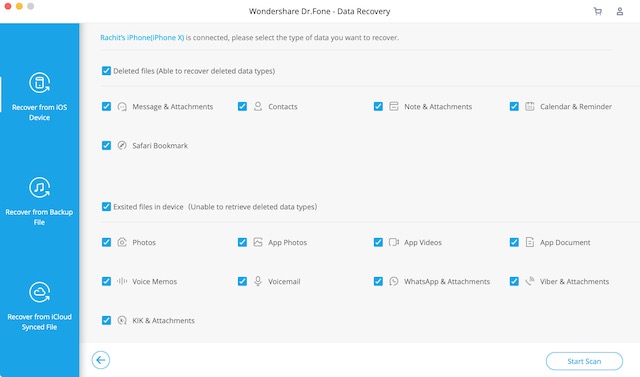The height and width of the screenshot is (377, 640).
Task: Click the Viber & Attachments label
Action: tap(574, 282)
